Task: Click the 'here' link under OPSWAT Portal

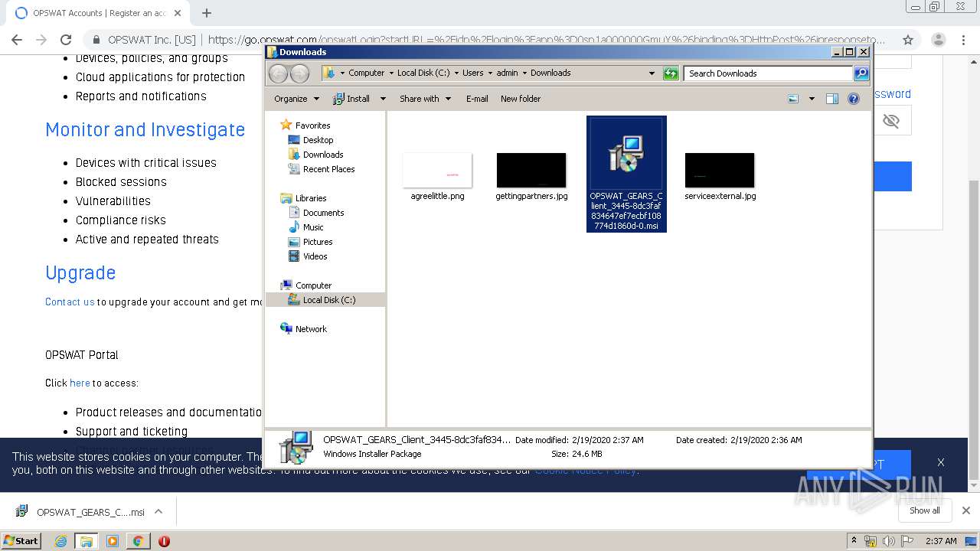Action: [x=80, y=383]
